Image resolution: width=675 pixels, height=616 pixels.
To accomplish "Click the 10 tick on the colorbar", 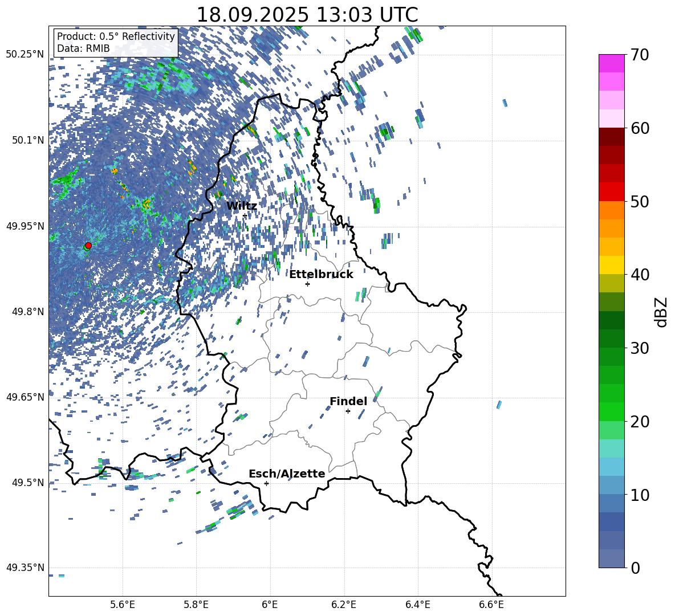I will [640, 495].
